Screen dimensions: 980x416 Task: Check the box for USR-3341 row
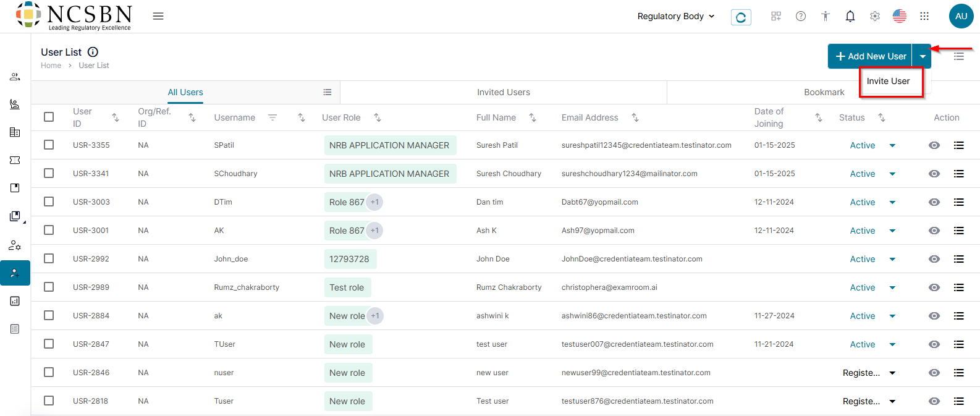click(49, 173)
